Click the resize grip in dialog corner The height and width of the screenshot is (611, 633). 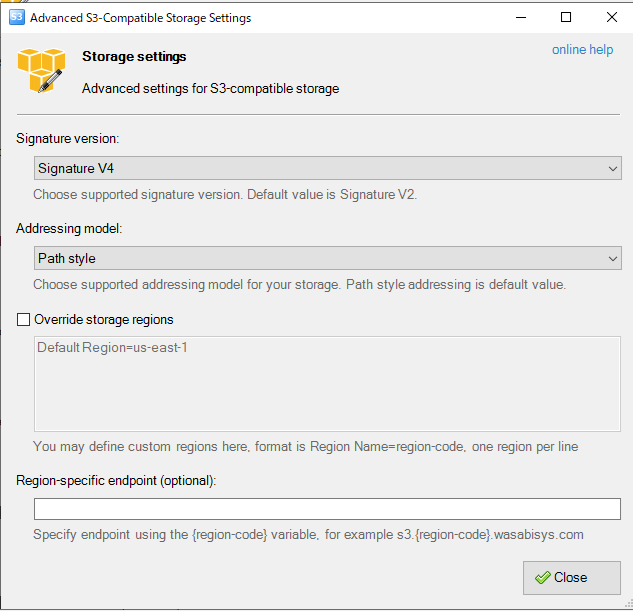(629, 604)
